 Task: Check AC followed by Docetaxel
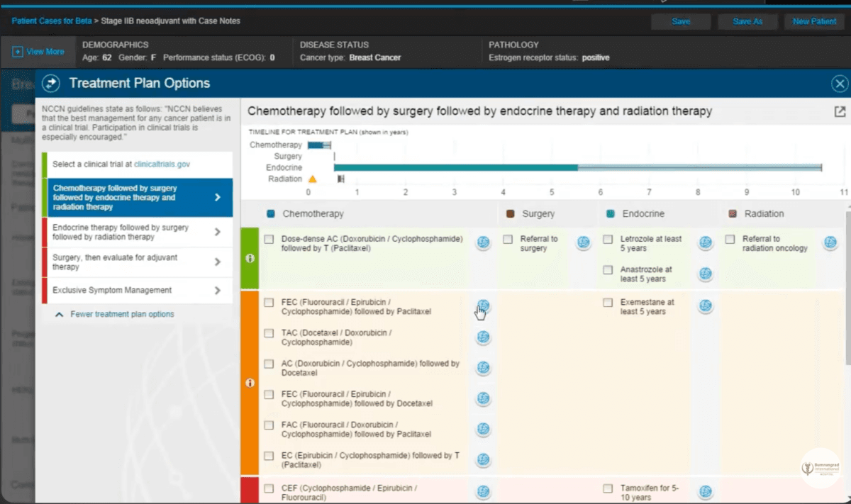tap(269, 364)
